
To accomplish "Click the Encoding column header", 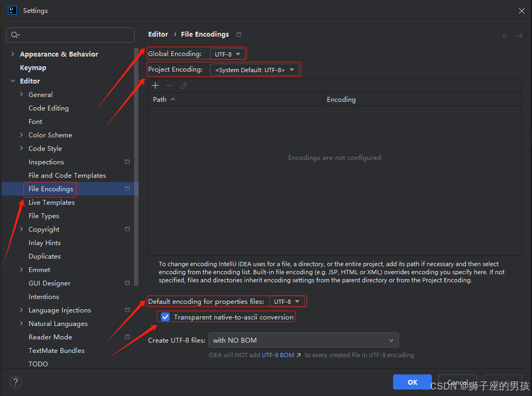I will (422, 99).
